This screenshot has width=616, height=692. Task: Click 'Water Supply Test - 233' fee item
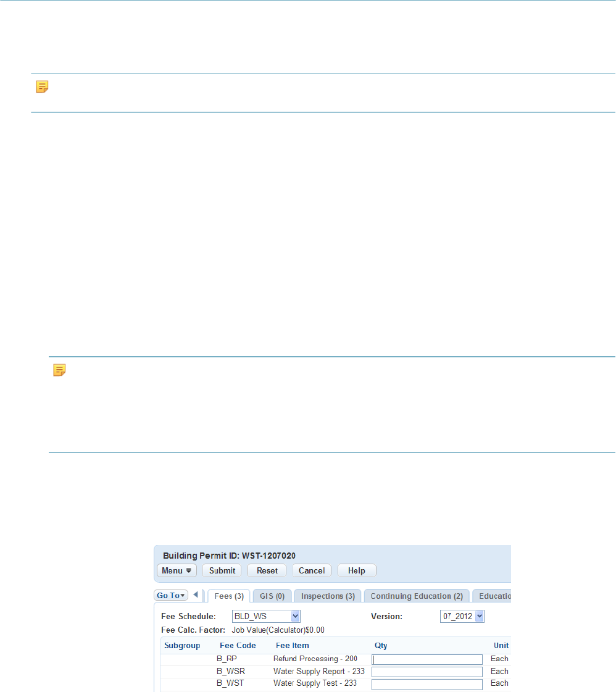(315, 683)
